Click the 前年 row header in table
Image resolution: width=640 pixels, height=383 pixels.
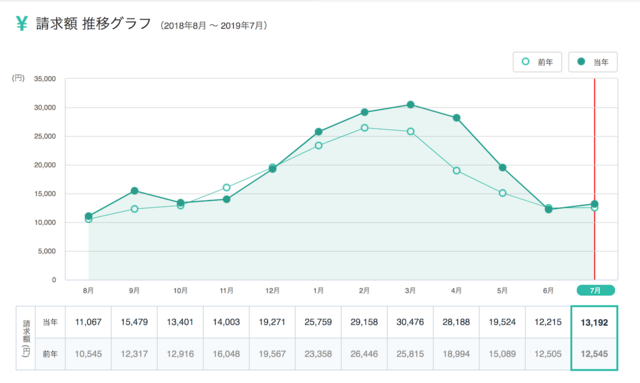tap(50, 354)
